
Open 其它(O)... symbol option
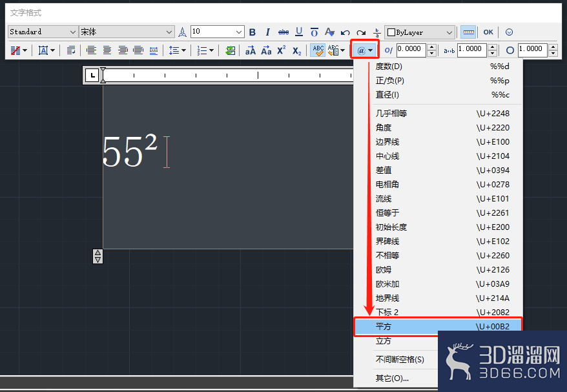[397, 378]
